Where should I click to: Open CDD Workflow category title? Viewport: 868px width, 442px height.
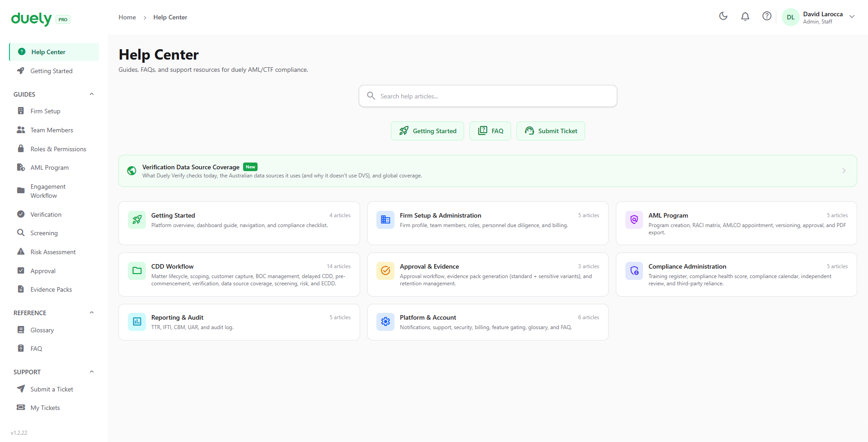click(x=172, y=266)
